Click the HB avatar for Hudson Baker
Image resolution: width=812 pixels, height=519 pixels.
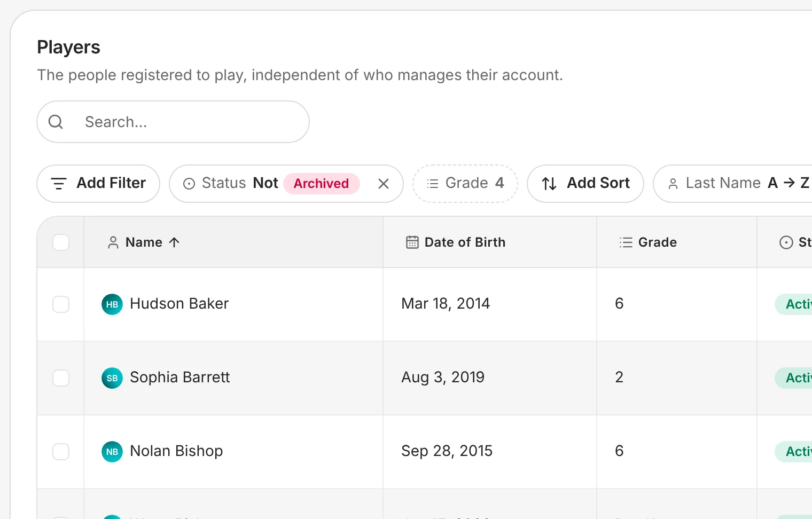click(112, 304)
